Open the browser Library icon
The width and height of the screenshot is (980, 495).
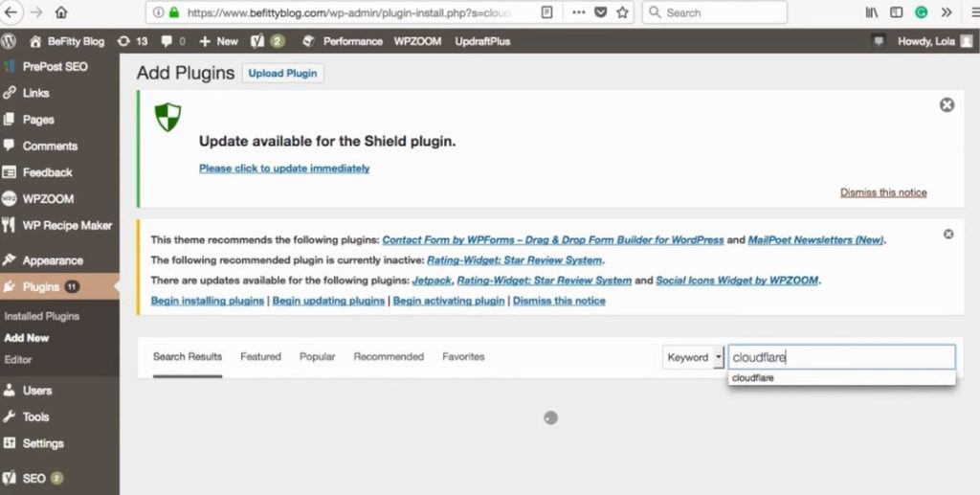click(x=872, y=12)
